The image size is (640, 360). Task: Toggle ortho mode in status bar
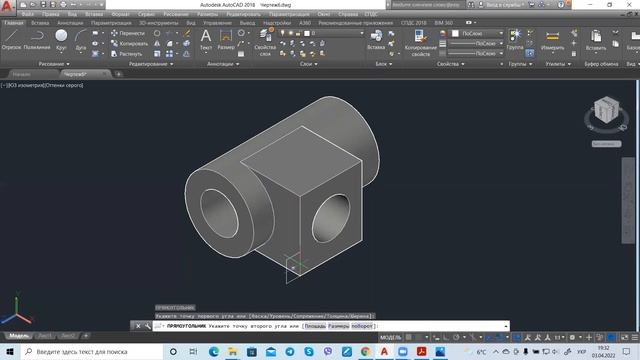pos(446,337)
